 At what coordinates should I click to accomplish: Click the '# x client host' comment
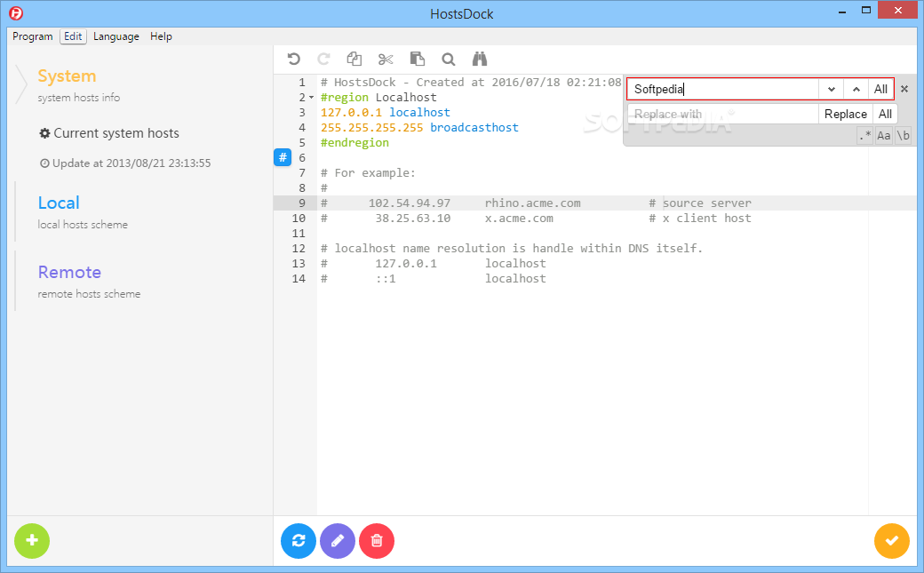(x=700, y=219)
